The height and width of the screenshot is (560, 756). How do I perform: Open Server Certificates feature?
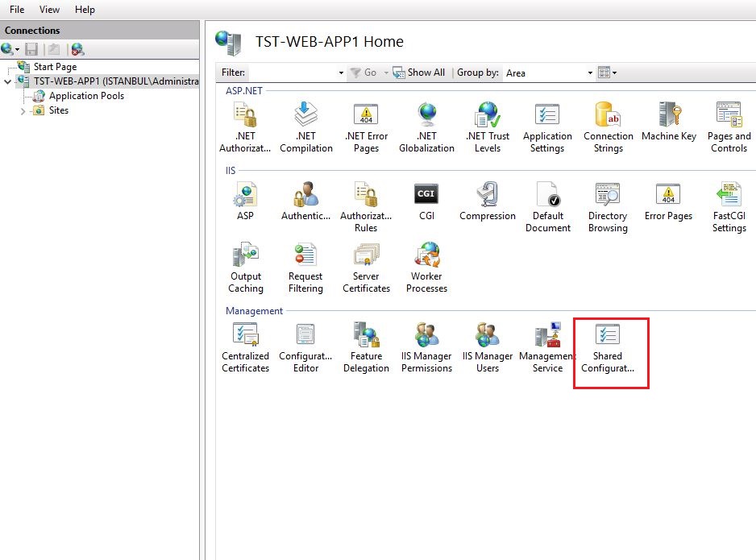[366, 268]
